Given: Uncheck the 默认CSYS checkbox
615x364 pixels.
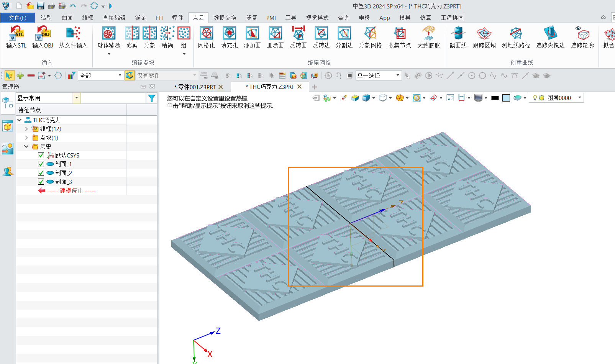Looking at the screenshot, I should (41, 155).
